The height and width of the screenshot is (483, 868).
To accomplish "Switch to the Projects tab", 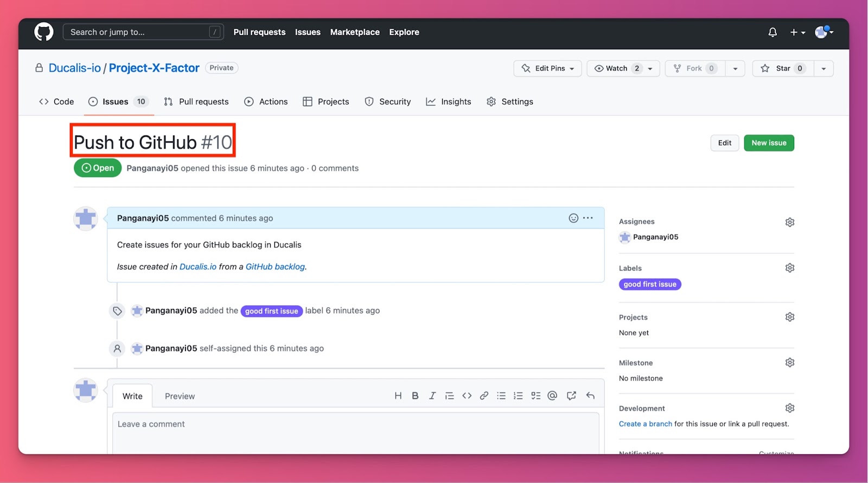I will 326,101.
